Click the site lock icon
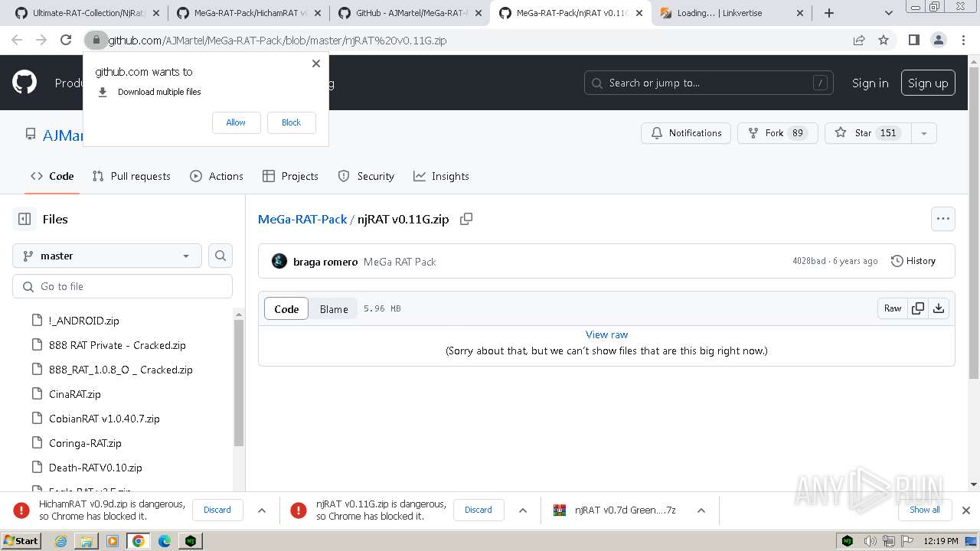Image resolution: width=980 pixels, height=551 pixels. 96,41
